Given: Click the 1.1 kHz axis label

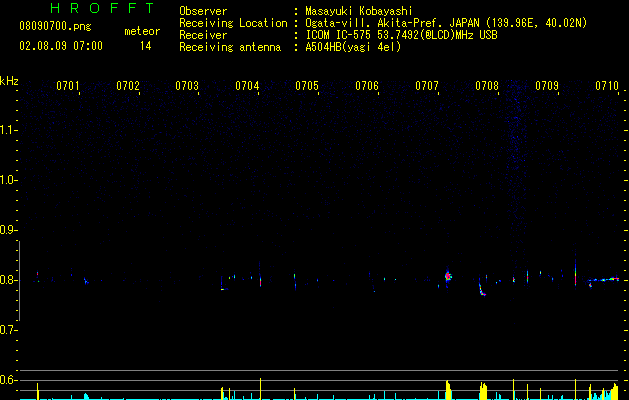Looking at the screenshot, I should [8, 130].
